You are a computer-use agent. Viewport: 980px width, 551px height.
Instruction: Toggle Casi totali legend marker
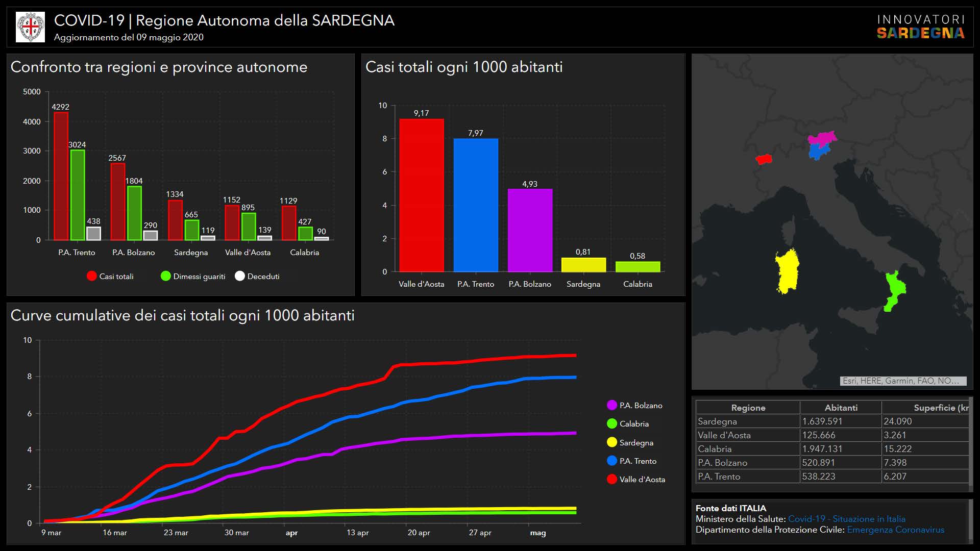[x=92, y=276]
